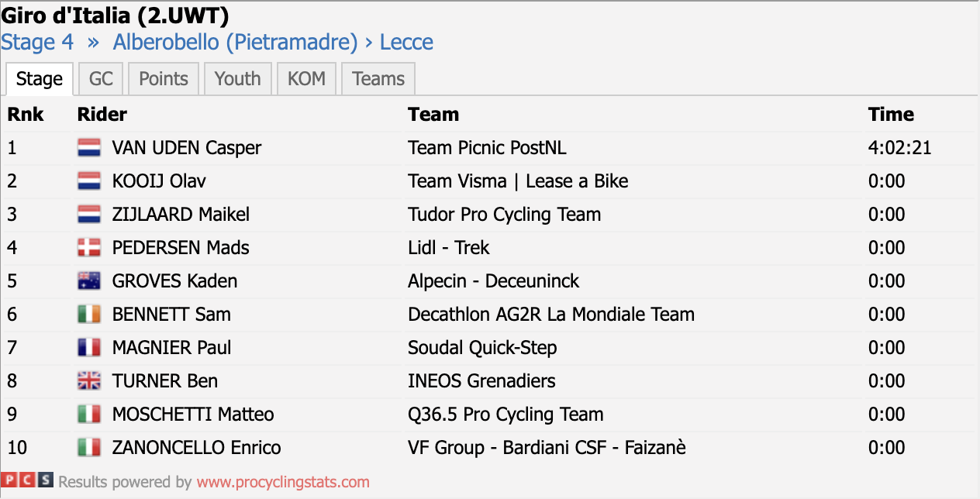Click the UK flag beside TURNER Ben

point(89,381)
